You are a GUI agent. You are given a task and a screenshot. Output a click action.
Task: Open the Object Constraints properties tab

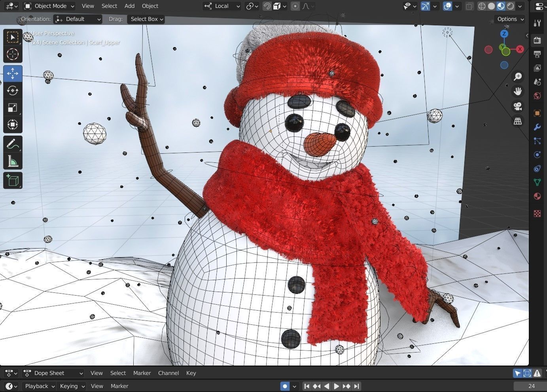pyautogui.click(x=537, y=168)
